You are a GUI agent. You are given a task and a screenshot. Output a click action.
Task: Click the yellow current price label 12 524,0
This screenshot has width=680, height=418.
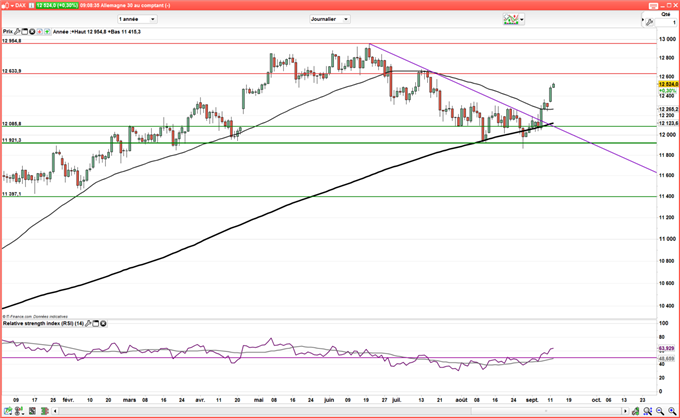[668, 84]
